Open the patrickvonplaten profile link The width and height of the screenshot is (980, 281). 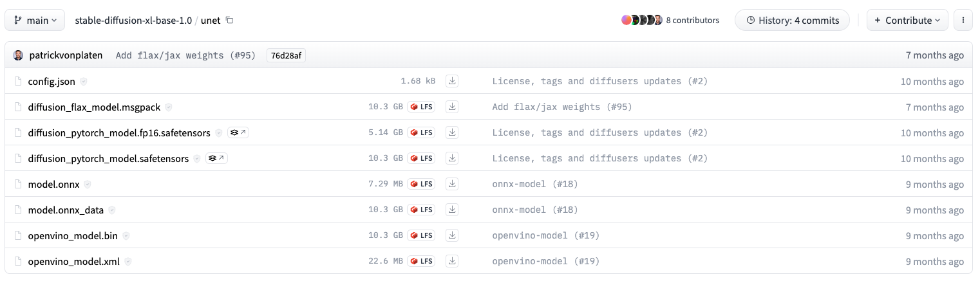[x=66, y=55]
